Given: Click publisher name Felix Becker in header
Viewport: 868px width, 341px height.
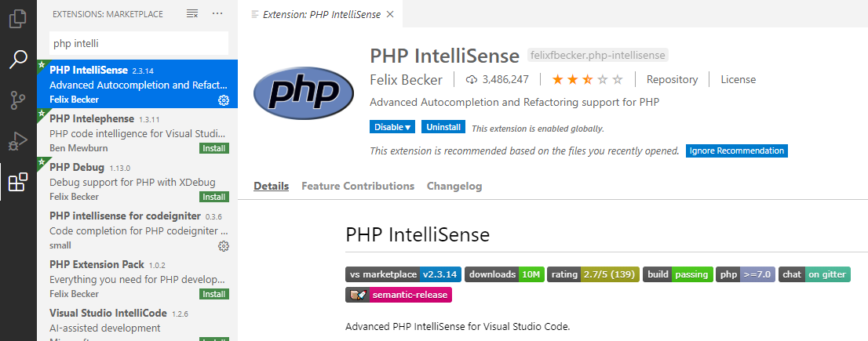Looking at the screenshot, I should tap(406, 80).
